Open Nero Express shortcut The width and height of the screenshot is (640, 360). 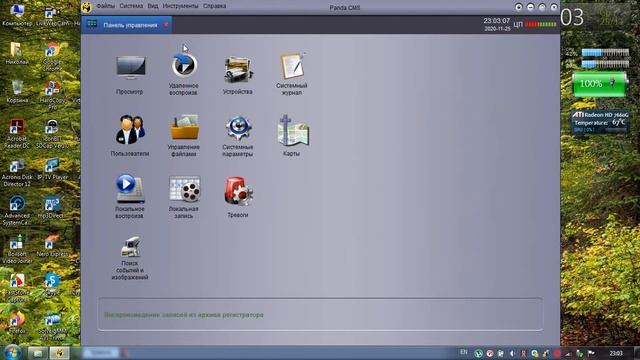tap(52, 246)
